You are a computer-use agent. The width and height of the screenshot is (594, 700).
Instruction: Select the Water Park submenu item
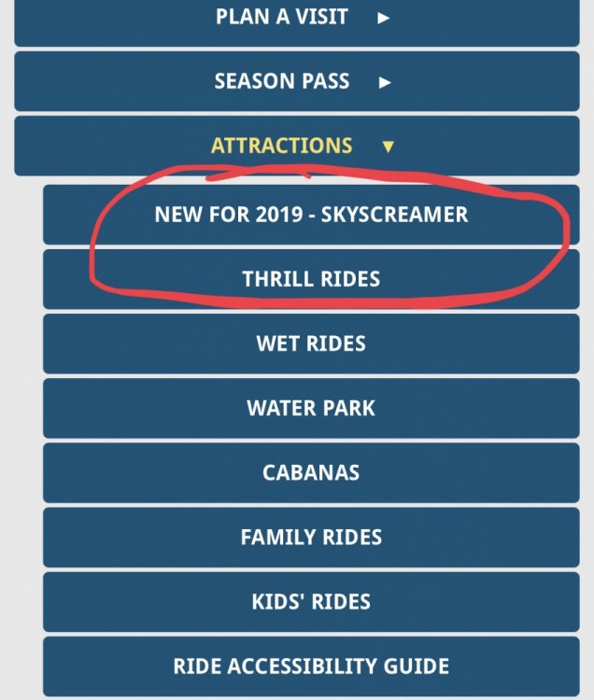click(311, 408)
